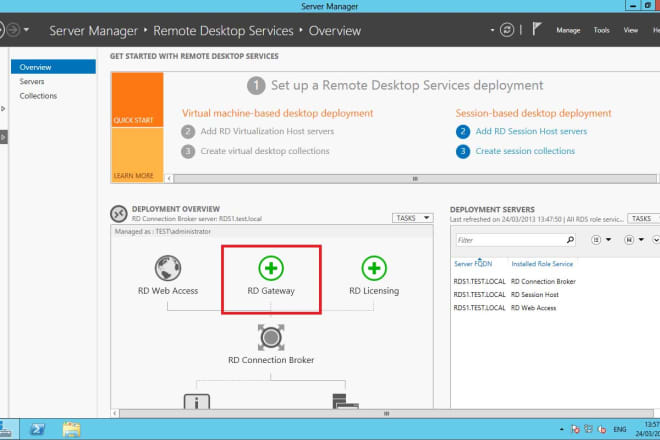
Task: Click the quick start horizontal scrollbar
Action: [x=415, y=179]
